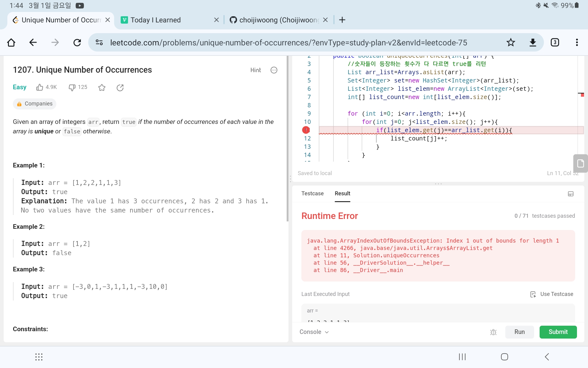Click the Easy difficulty label
Image resolution: width=588 pixels, height=368 pixels.
pos(20,87)
